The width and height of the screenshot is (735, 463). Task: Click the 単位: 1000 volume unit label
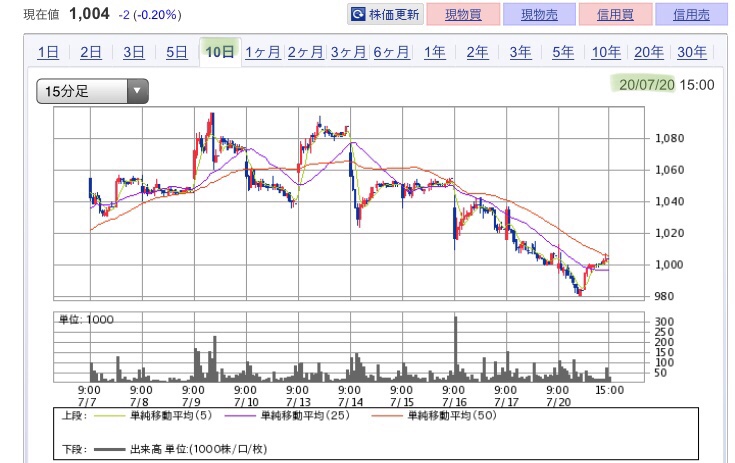(x=86, y=320)
